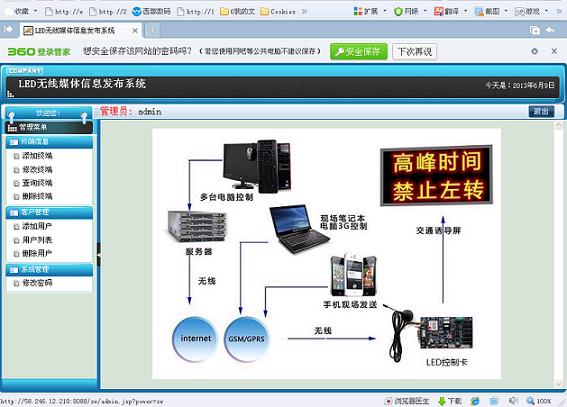Click the LED sign 高峰时间禁止左转 image
The width and height of the screenshot is (567, 407).
tap(436, 175)
